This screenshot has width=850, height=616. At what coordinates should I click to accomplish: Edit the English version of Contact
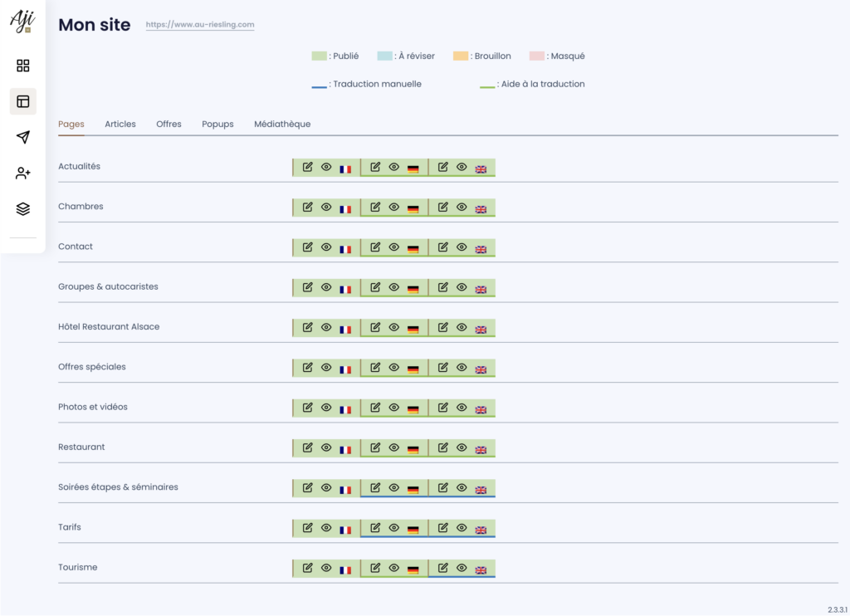443,247
